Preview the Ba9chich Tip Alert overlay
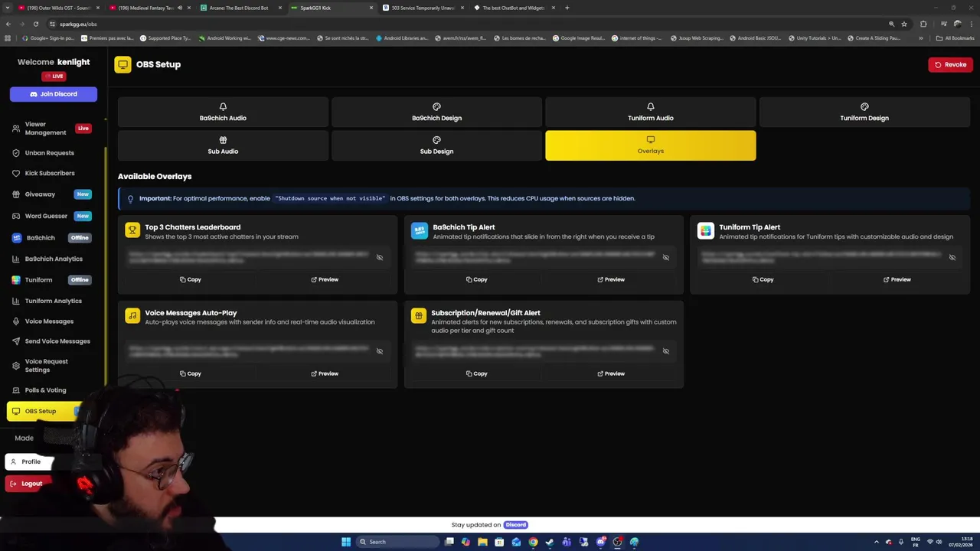Screen dimensions: 980x551 (611, 279)
